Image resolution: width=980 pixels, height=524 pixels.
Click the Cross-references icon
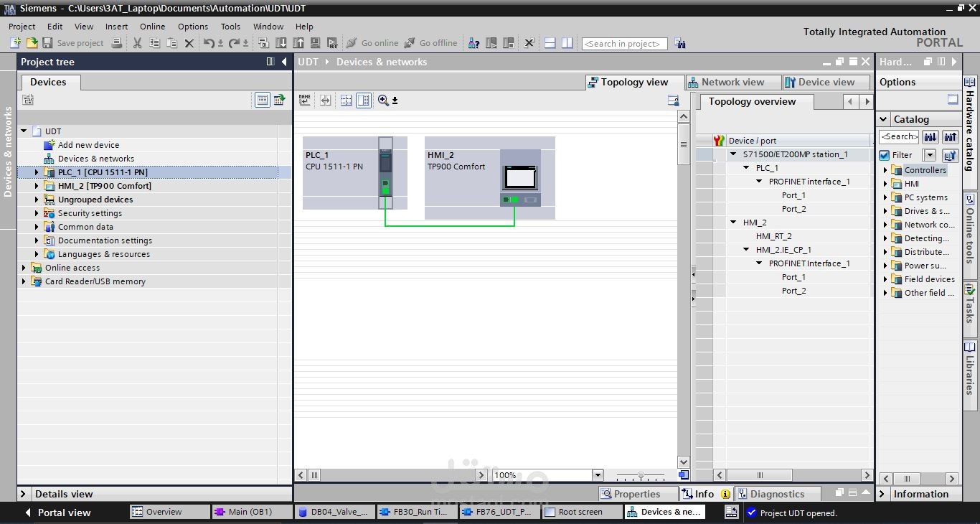point(529,43)
